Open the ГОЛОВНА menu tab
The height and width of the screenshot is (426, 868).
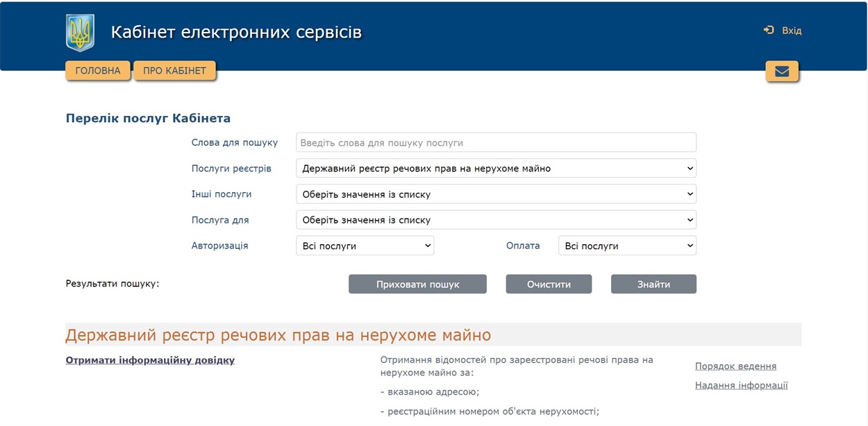click(x=98, y=71)
